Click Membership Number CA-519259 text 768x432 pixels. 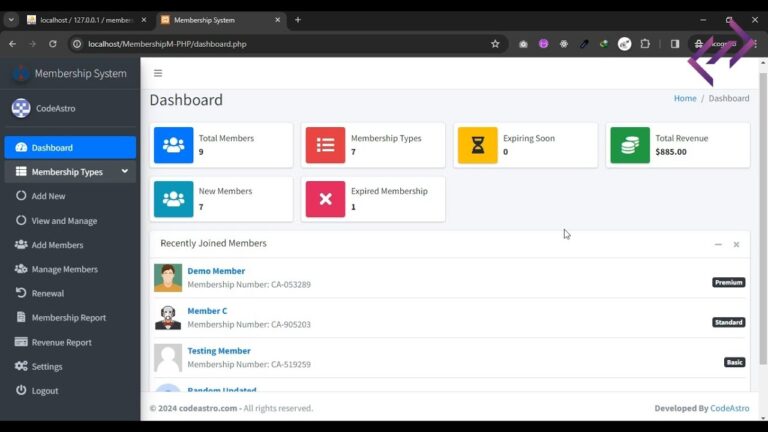[249, 364]
